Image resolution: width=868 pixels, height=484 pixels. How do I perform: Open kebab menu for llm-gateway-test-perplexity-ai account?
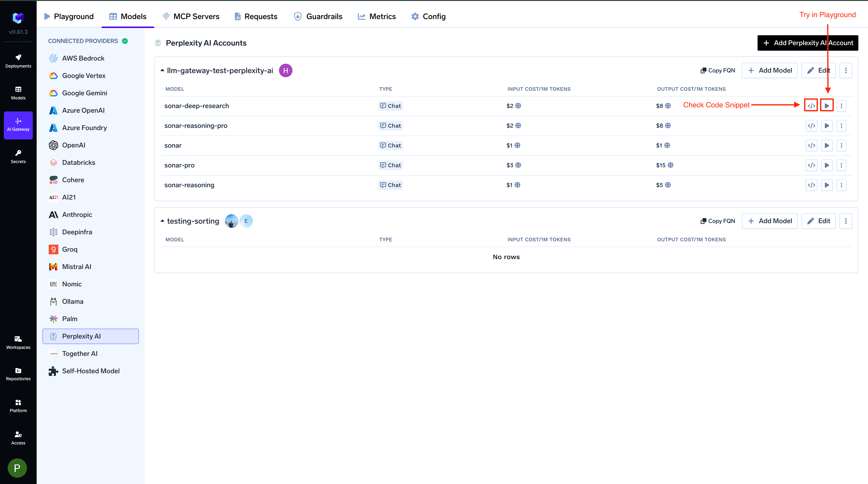(846, 70)
